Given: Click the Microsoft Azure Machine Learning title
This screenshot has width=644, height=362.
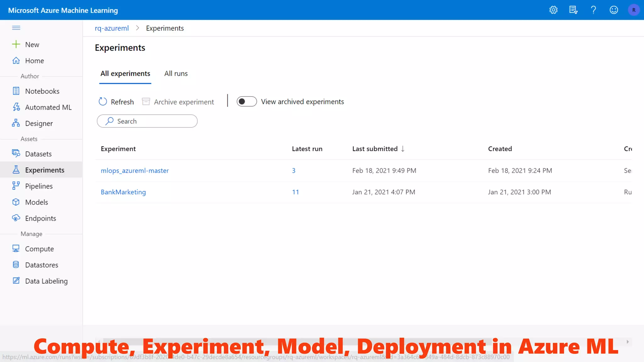Looking at the screenshot, I should [x=63, y=10].
